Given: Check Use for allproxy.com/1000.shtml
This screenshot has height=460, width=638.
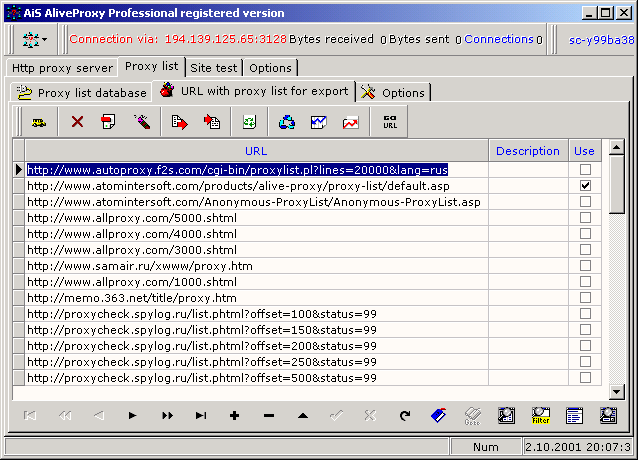Looking at the screenshot, I should [x=585, y=281].
